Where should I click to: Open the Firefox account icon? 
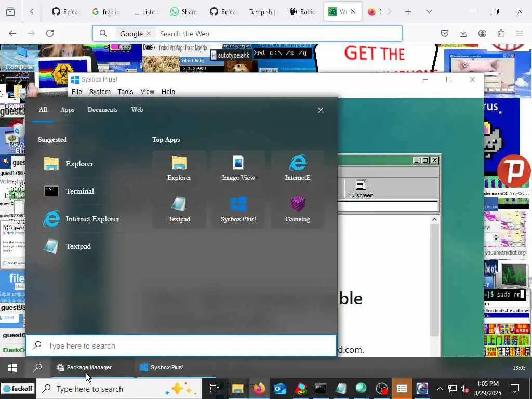pos(482,33)
